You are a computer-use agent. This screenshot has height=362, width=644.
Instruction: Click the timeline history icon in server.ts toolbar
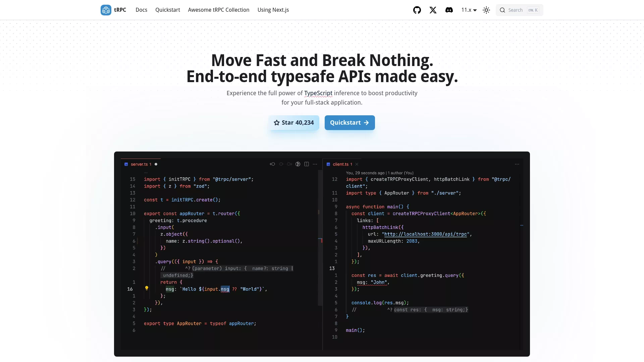pos(298,164)
